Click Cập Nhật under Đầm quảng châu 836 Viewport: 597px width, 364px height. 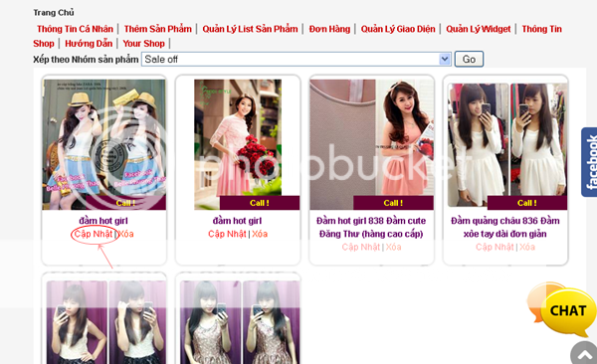pos(495,247)
